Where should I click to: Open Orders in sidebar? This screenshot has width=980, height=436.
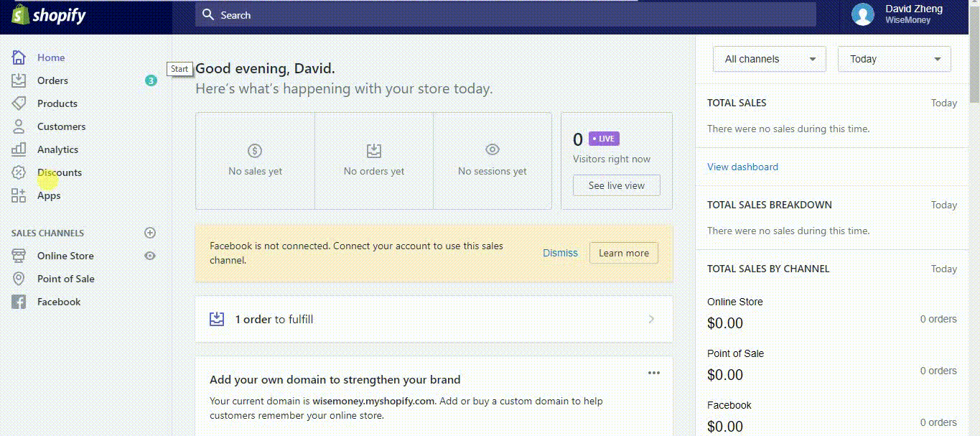52,80
